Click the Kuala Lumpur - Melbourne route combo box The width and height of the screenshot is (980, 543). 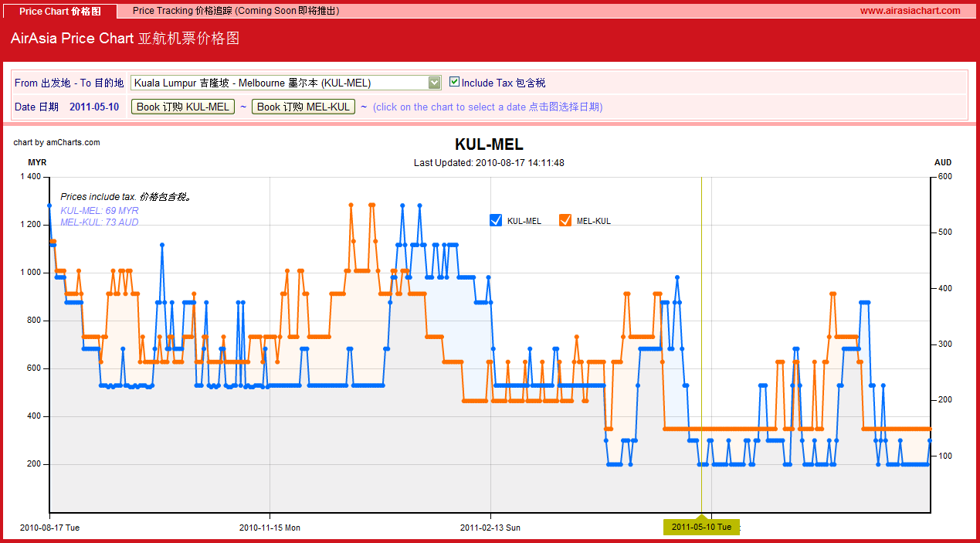287,83
